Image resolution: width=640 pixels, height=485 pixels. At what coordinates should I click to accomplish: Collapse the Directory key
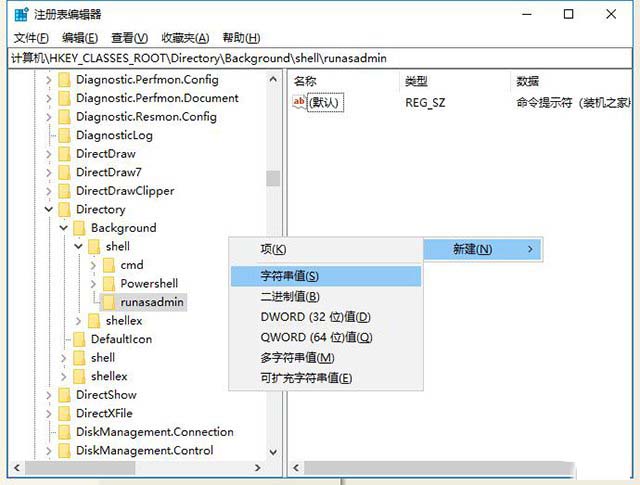pyautogui.click(x=49, y=209)
